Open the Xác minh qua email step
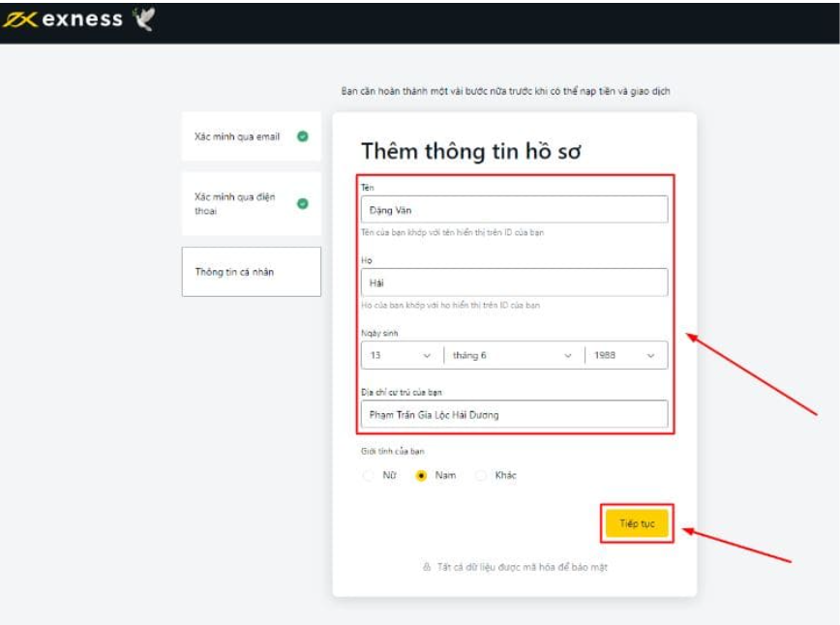This screenshot has height=625, width=840. pyautogui.click(x=237, y=136)
